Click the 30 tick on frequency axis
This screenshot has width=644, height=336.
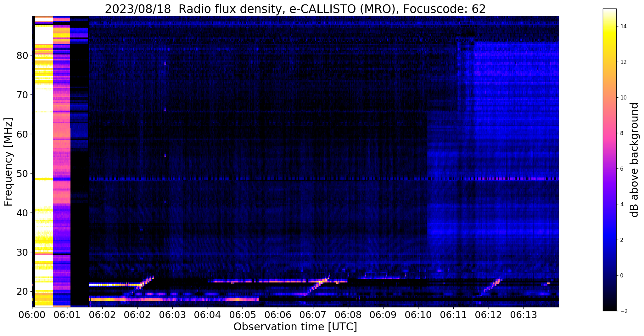[x=22, y=252]
